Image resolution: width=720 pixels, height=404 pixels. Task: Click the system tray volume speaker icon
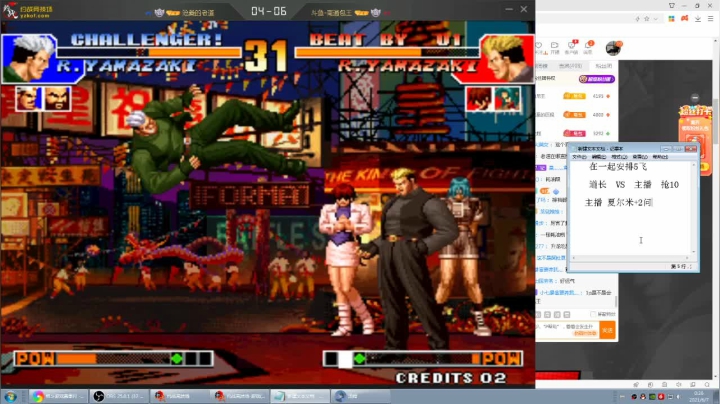[x=679, y=396]
